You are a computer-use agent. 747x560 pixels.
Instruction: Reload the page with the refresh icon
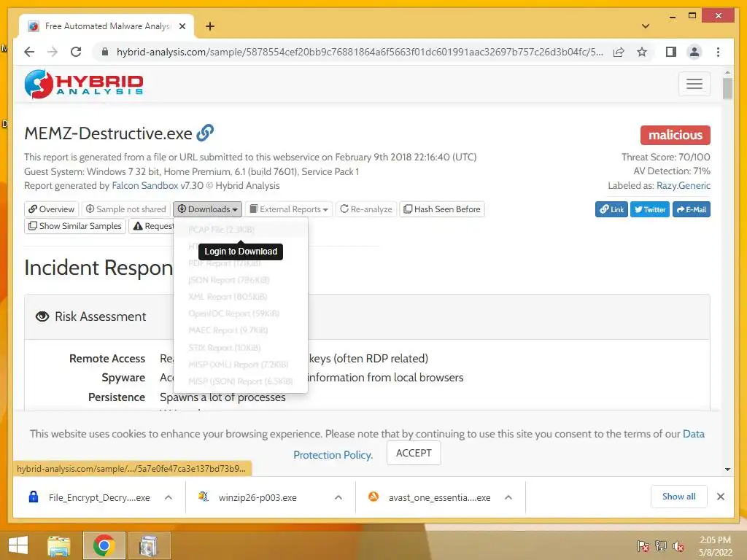[76, 52]
